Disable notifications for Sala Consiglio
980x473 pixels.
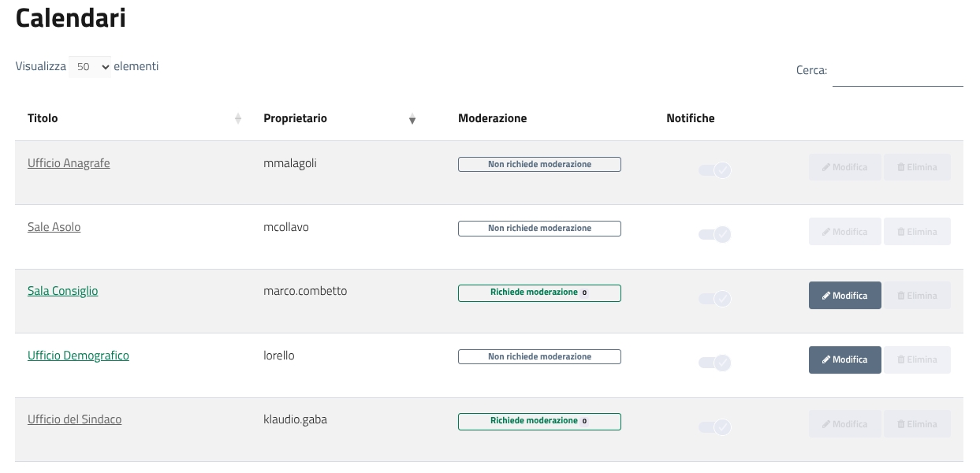point(714,299)
